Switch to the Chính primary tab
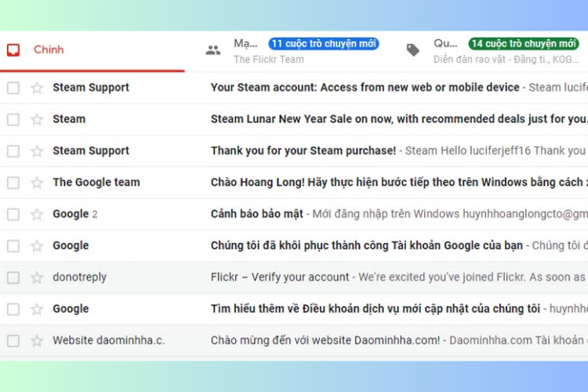This screenshot has width=588, height=392. (x=49, y=50)
